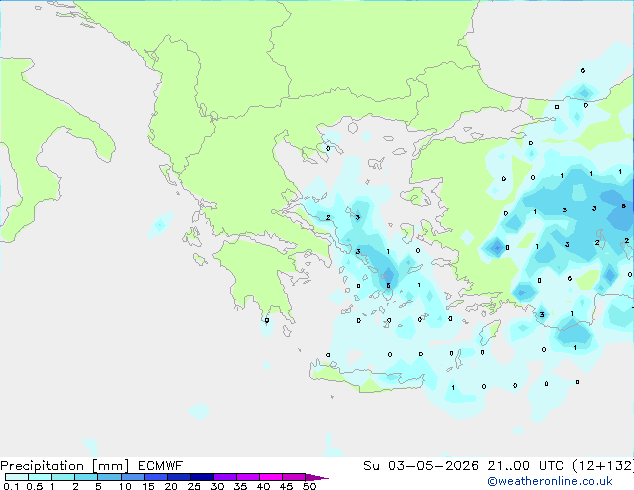Click the ECMWF model label
The width and height of the screenshot is (634, 490).
[161, 466]
